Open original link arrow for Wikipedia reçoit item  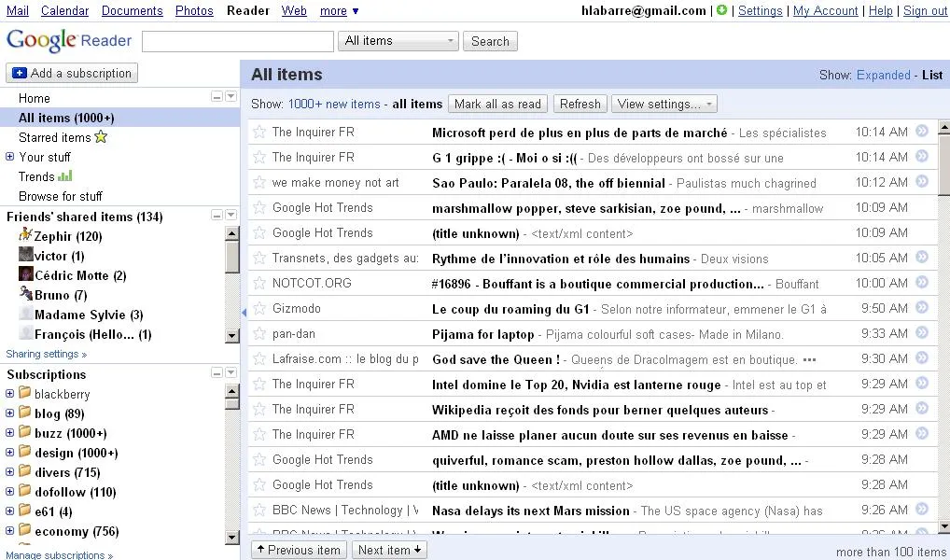click(x=921, y=408)
